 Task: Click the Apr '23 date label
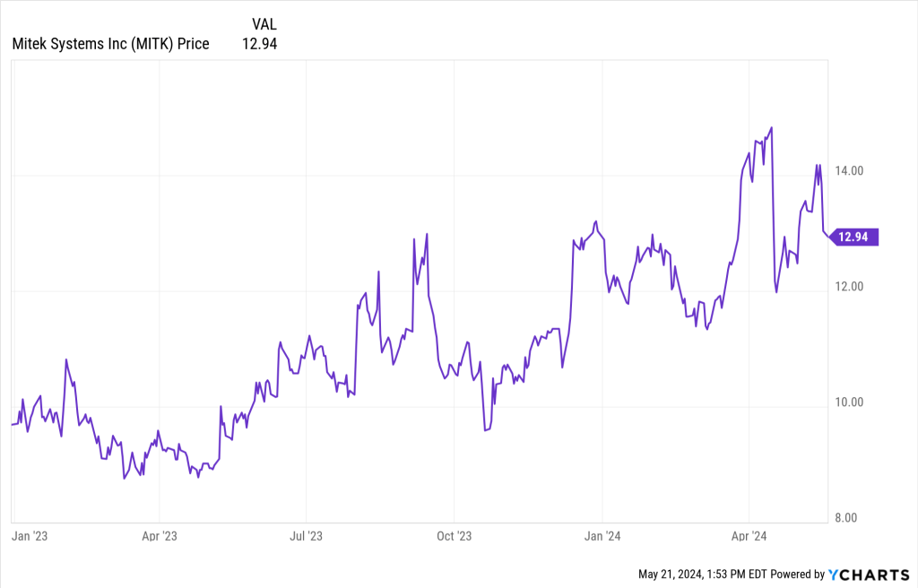pos(159,536)
